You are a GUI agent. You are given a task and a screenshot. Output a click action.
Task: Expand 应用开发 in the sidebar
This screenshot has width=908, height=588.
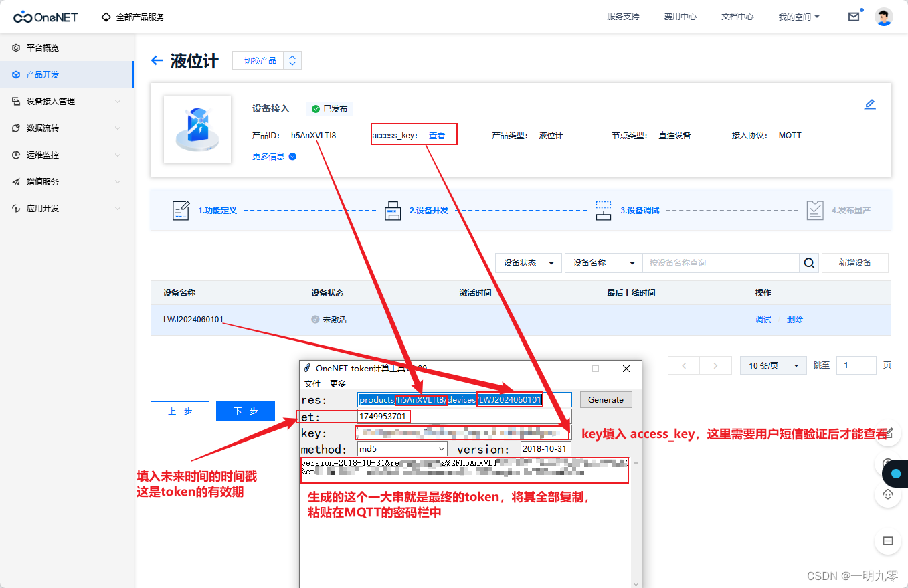pyautogui.click(x=67, y=208)
